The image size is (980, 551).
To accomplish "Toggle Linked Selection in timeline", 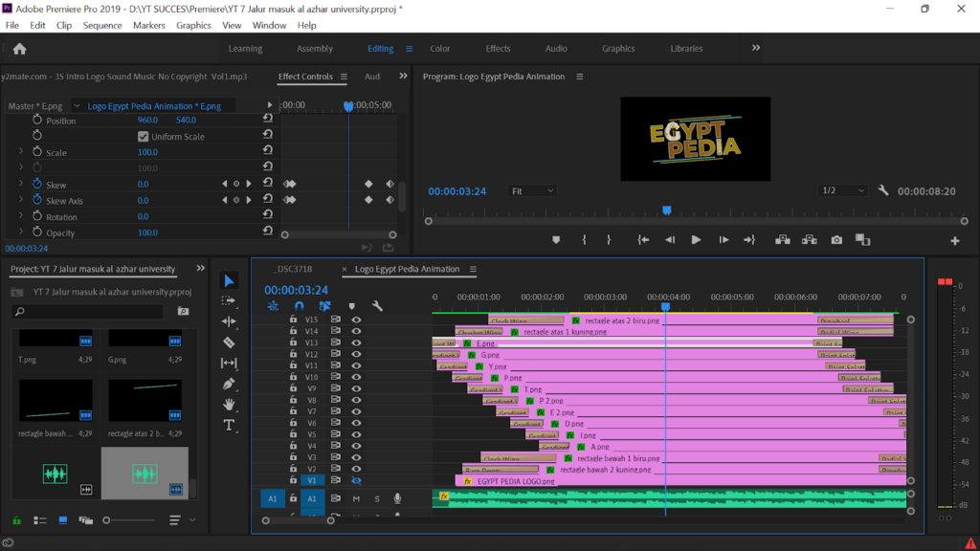I will (x=325, y=306).
